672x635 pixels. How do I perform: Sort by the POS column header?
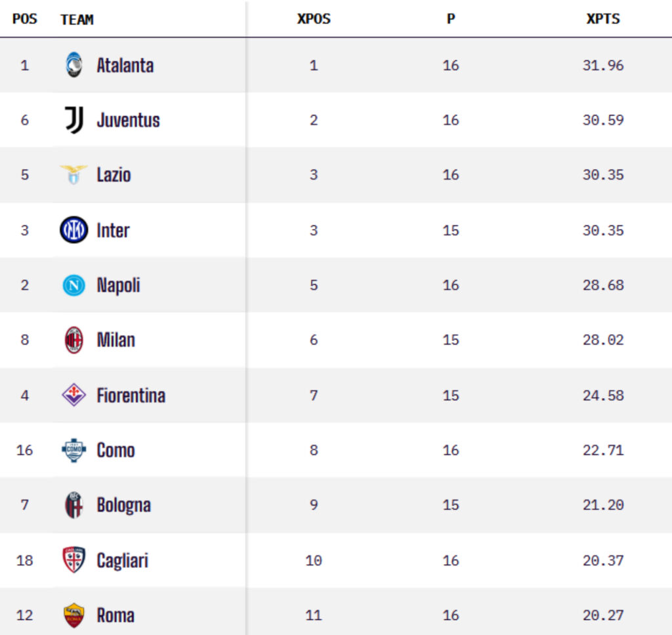pyautogui.click(x=25, y=19)
